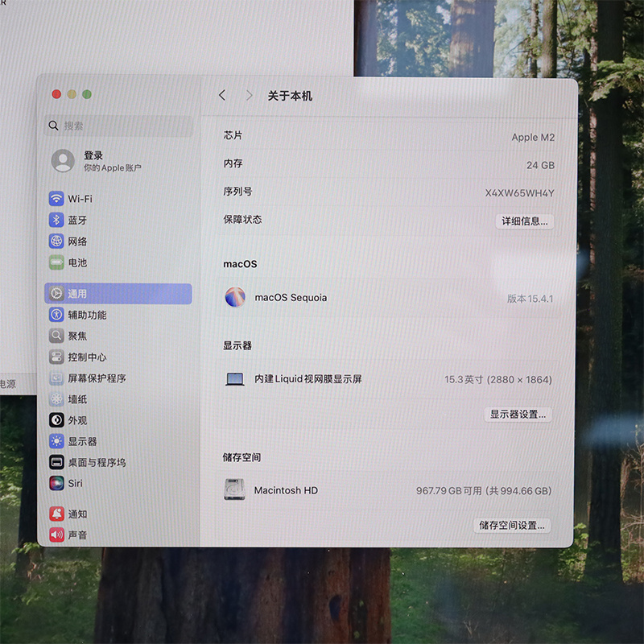Choose the 屏幕保护程序 icon

(56, 378)
